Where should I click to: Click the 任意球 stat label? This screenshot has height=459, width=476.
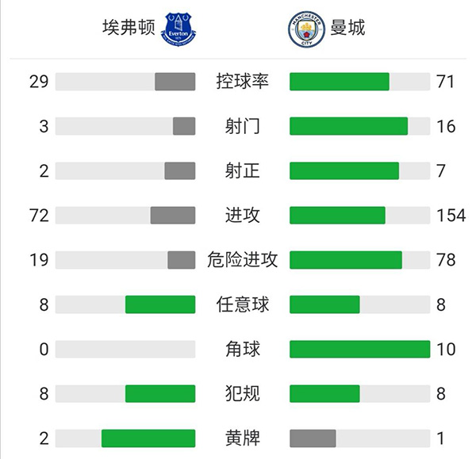(243, 304)
